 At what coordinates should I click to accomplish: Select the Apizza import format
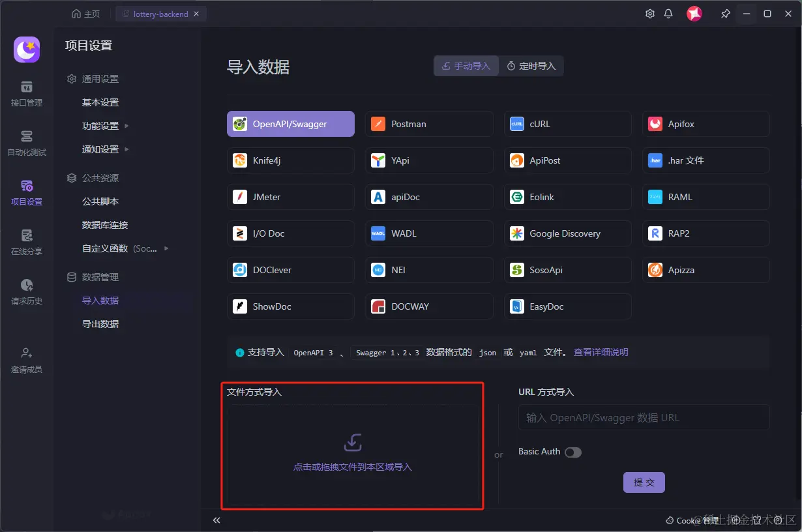coord(706,270)
